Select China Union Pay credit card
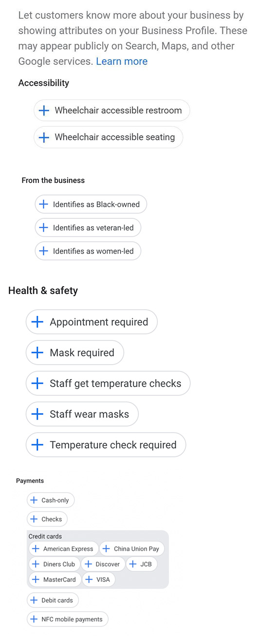Screen dimensions: 259x644 click(132, 549)
